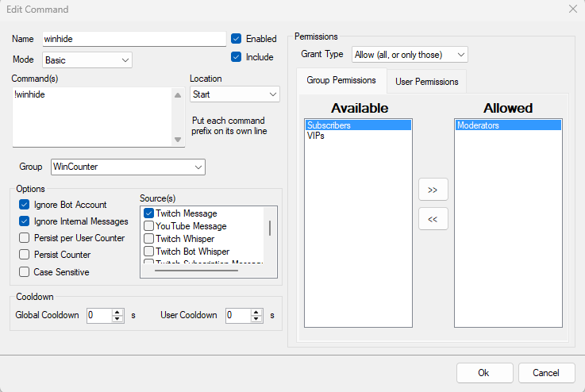Open the Mode dropdown showing Basic
585x392 pixels.
click(x=87, y=60)
